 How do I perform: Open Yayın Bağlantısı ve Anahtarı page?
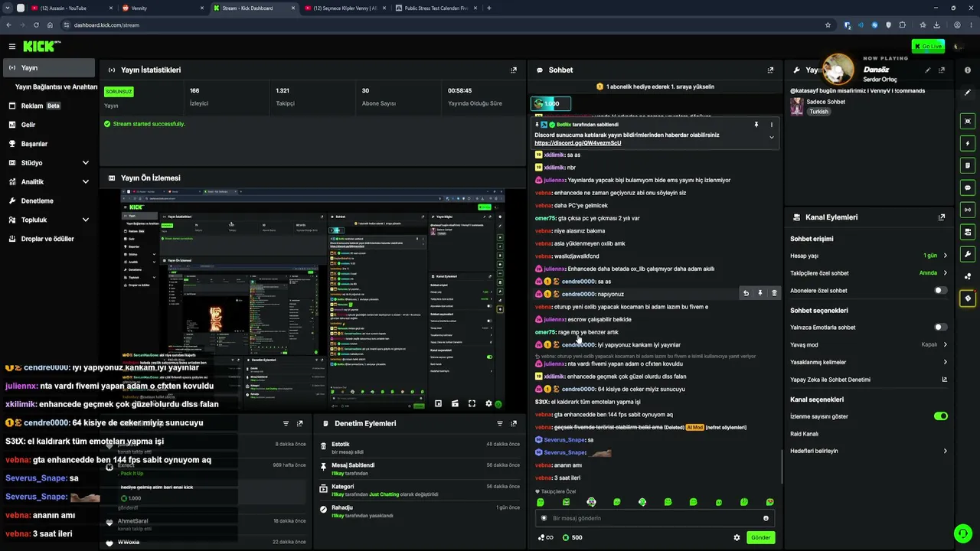pos(56,87)
